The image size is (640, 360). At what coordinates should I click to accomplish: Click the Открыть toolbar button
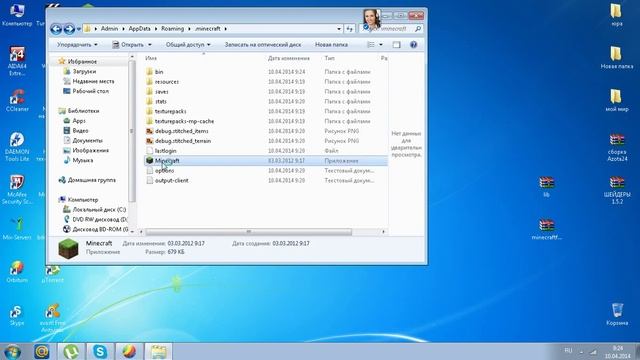click(128, 44)
